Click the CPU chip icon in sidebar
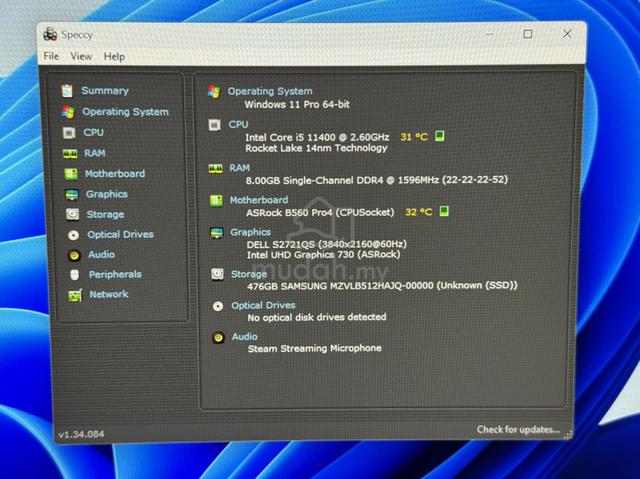 click(x=69, y=133)
